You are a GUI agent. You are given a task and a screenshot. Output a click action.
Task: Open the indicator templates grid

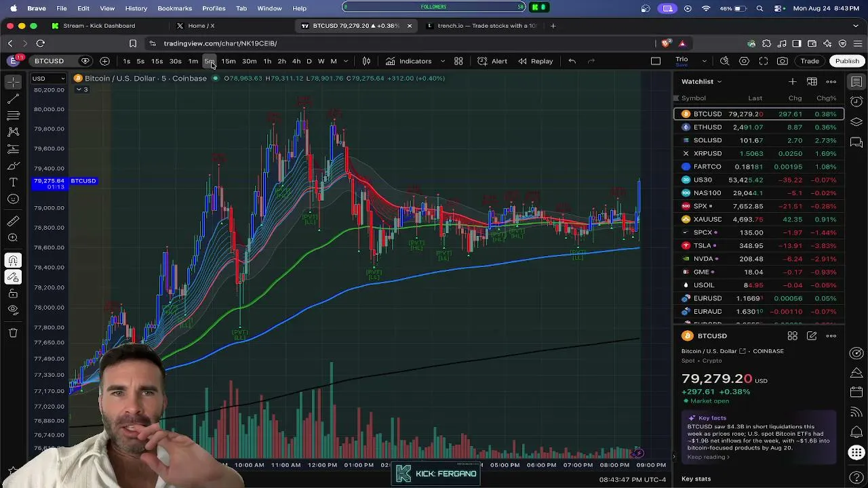point(458,61)
